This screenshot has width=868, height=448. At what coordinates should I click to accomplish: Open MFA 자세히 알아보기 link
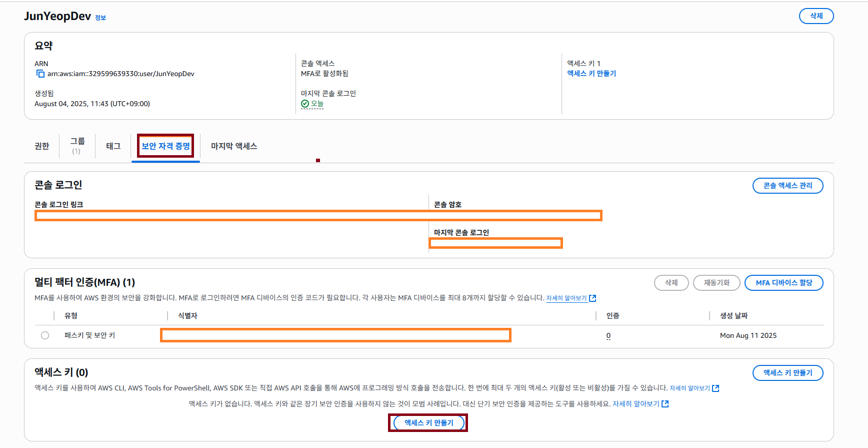(x=566, y=298)
